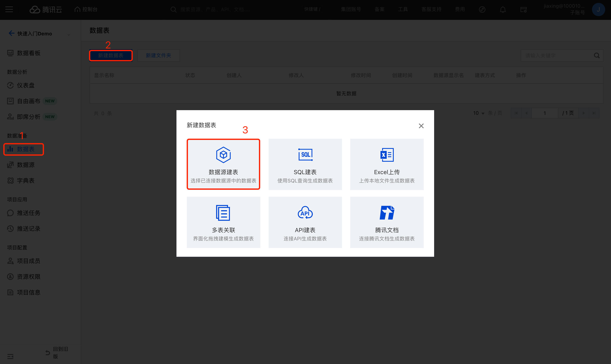Open the message box icon in the top bar
611x364 pixels.
tap(523, 9)
